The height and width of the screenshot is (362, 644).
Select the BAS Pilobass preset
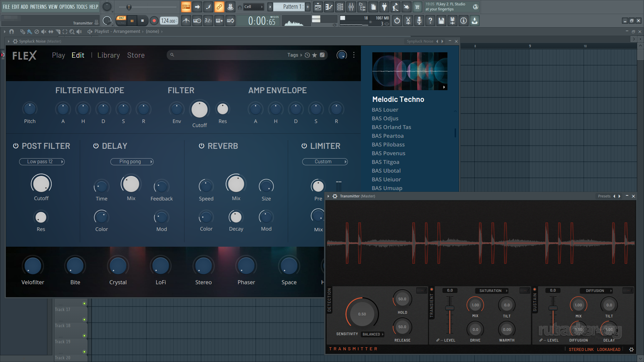[x=388, y=144]
